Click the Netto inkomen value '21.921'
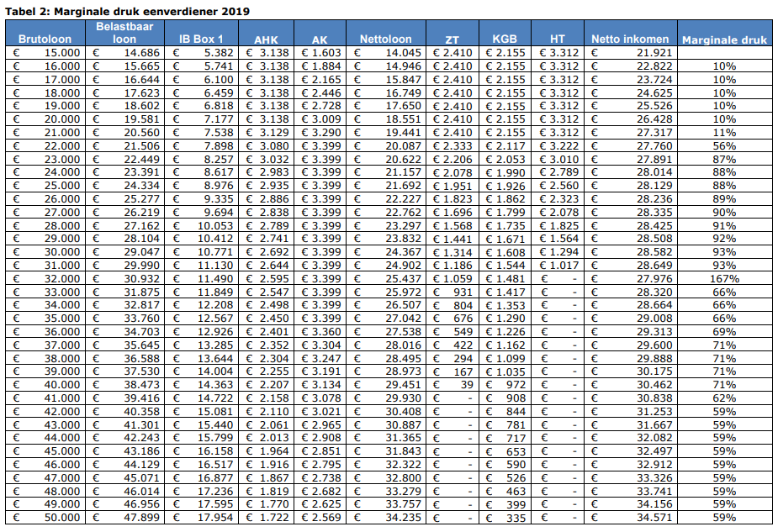 [x=654, y=53]
